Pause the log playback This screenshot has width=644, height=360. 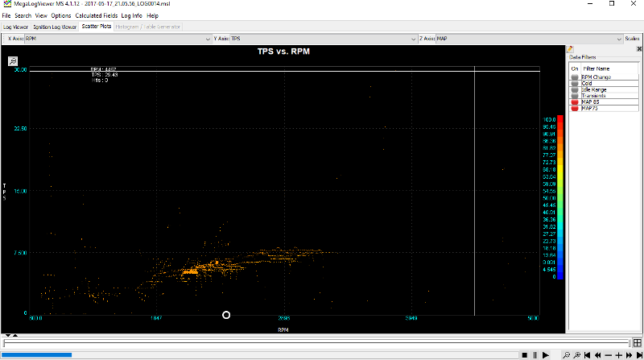(x=535, y=354)
